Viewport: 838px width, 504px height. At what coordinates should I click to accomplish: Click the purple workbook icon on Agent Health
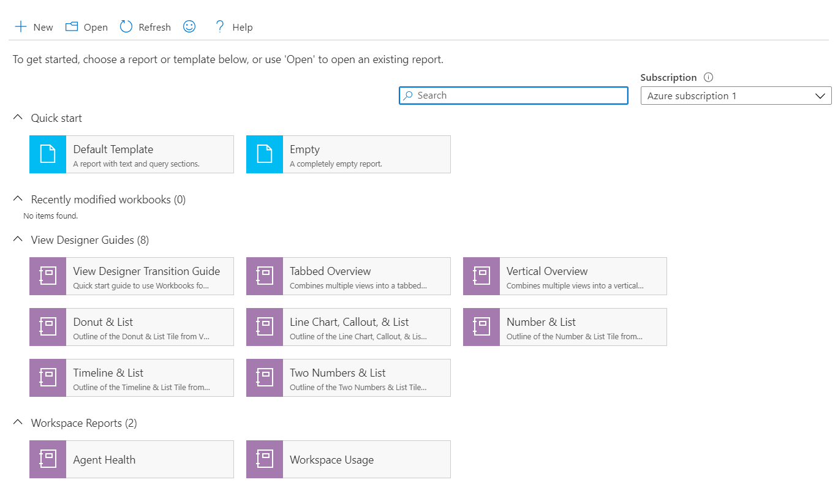[x=47, y=459]
